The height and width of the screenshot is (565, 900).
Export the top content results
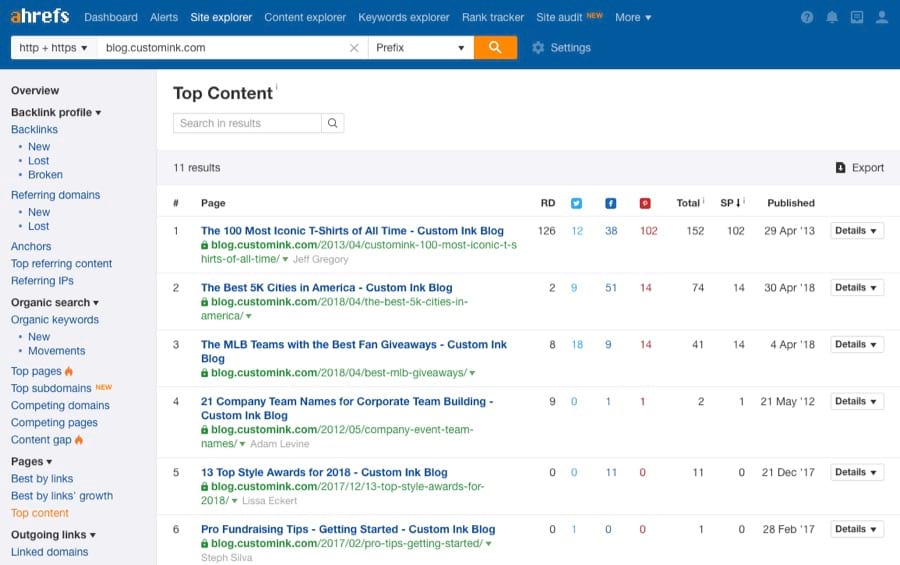(x=860, y=168)
